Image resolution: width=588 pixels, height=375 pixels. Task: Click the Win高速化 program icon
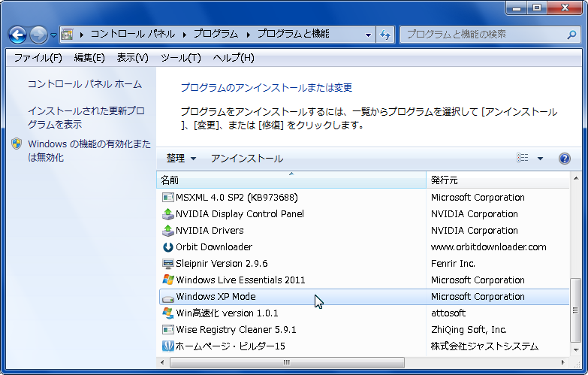click(168, 313)
